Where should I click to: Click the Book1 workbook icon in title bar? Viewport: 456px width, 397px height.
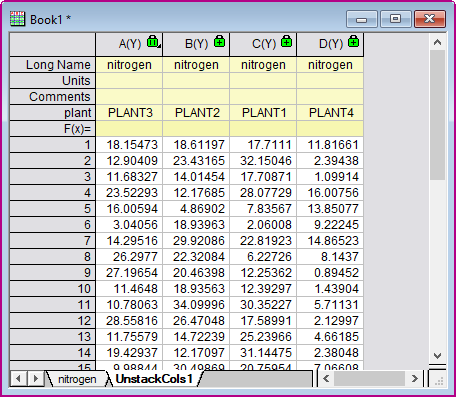click(17, 19)
